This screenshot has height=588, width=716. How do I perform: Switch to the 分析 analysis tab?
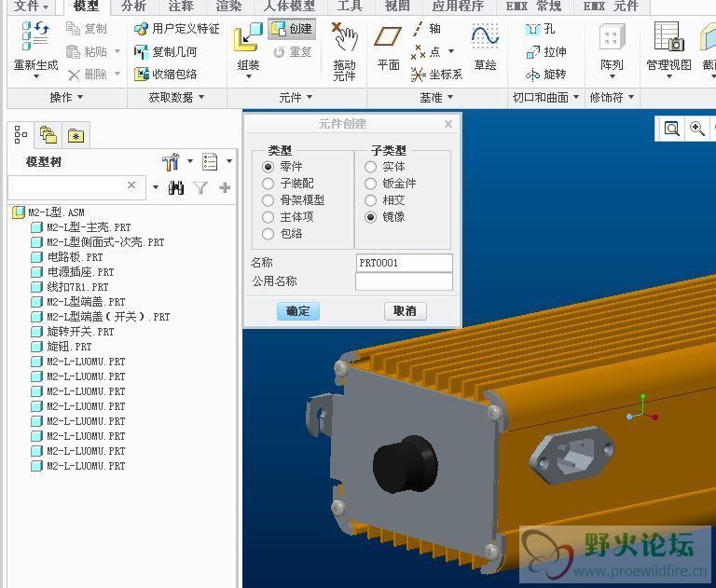point(133,7)
